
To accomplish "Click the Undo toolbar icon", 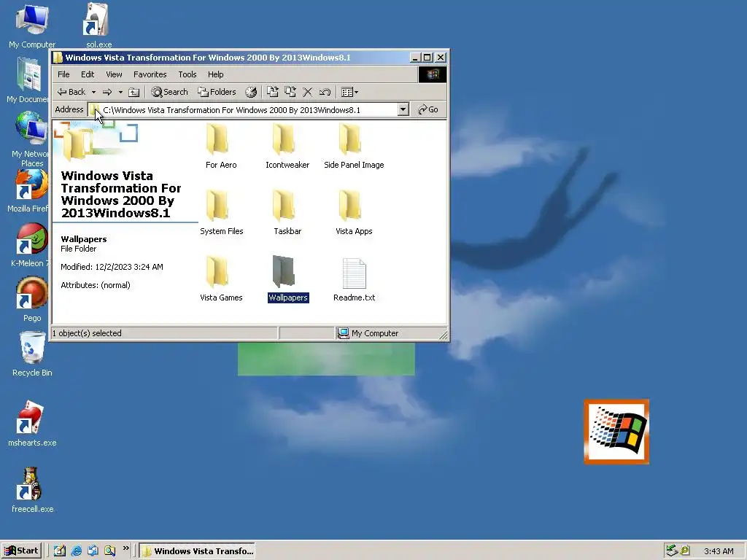I will 325,92.
